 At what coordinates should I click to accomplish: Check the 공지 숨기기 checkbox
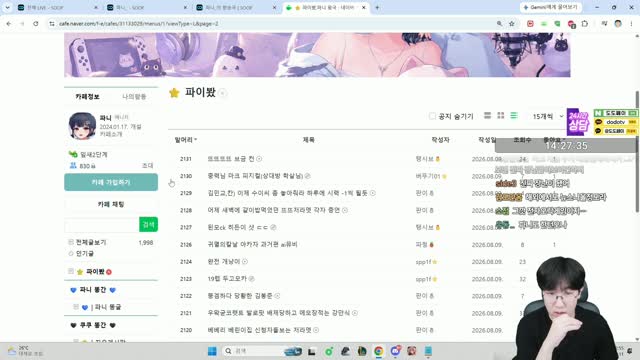(432, 116)
